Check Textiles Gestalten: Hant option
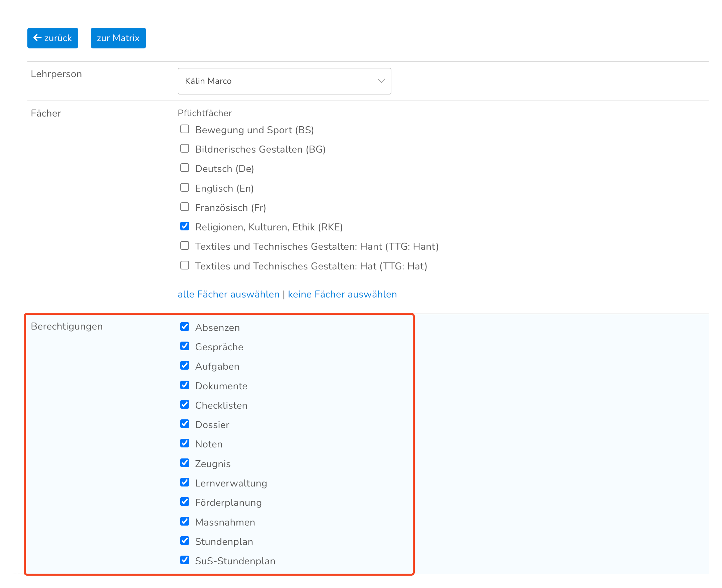This screenshot has width=722, height=588. point(185,245)
